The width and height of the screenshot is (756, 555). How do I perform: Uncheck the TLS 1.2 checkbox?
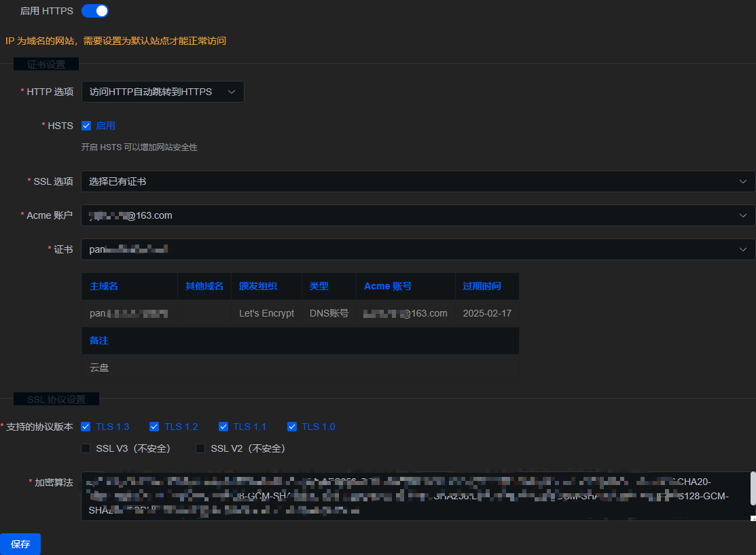[154, 427]
